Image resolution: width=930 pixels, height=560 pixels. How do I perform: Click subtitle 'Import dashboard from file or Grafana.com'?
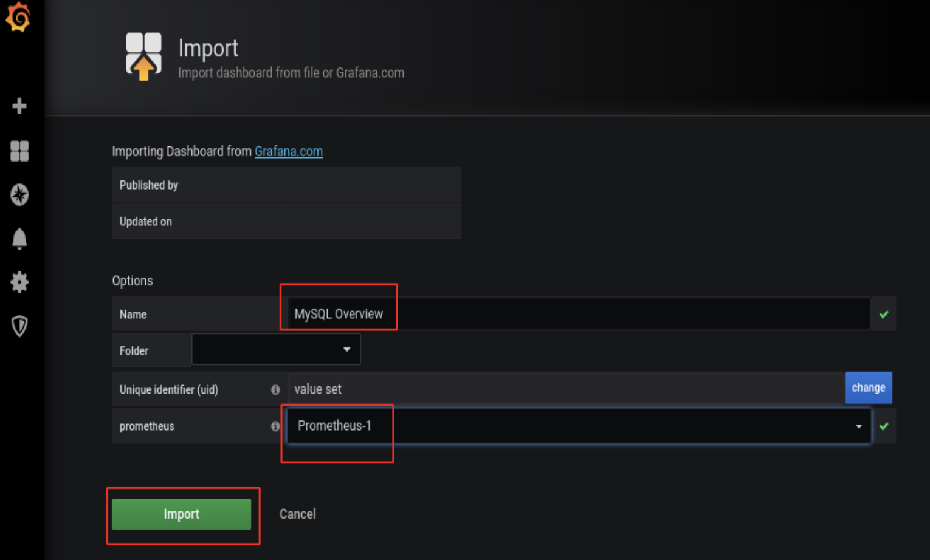[x=291, y=73]
